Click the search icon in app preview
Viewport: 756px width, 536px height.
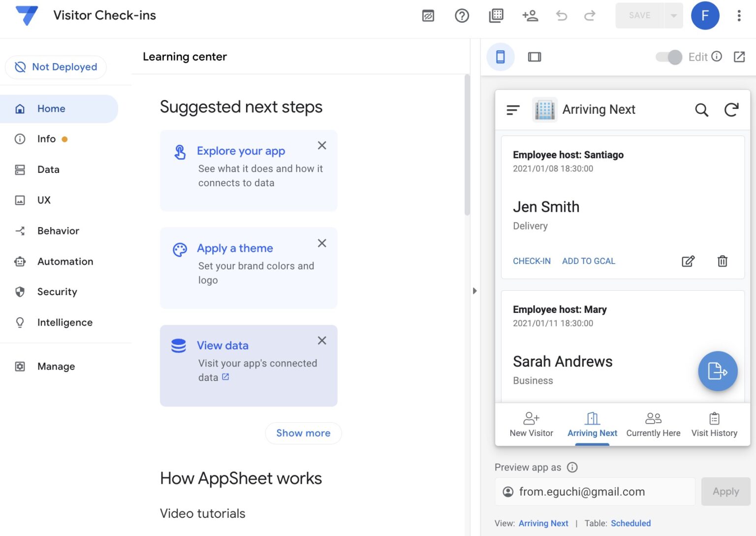tap(701, 110)
